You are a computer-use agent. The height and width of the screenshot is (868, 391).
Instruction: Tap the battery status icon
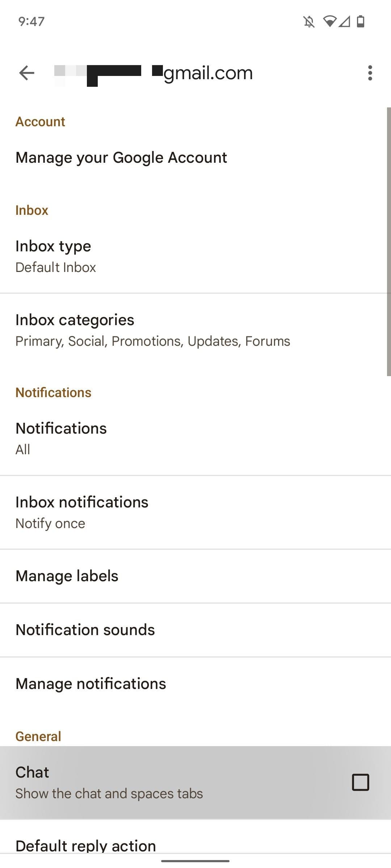click(361, 21)
